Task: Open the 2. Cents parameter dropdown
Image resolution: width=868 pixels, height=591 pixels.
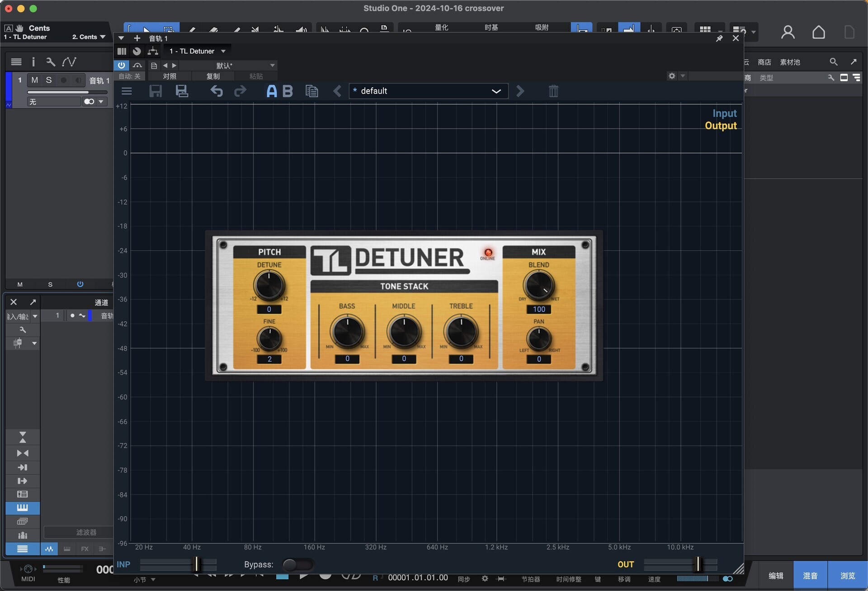Action: [x=89, y=37]
